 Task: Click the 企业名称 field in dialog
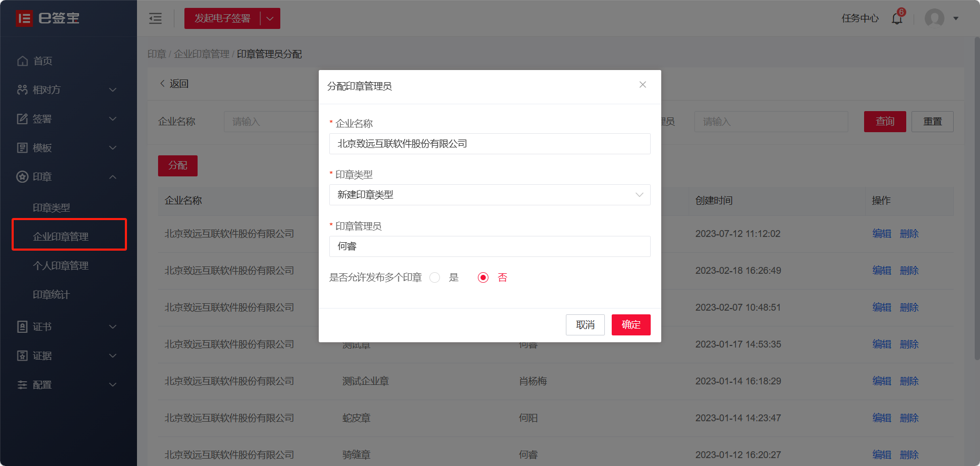pyautogui.click(x=489, y=144)
